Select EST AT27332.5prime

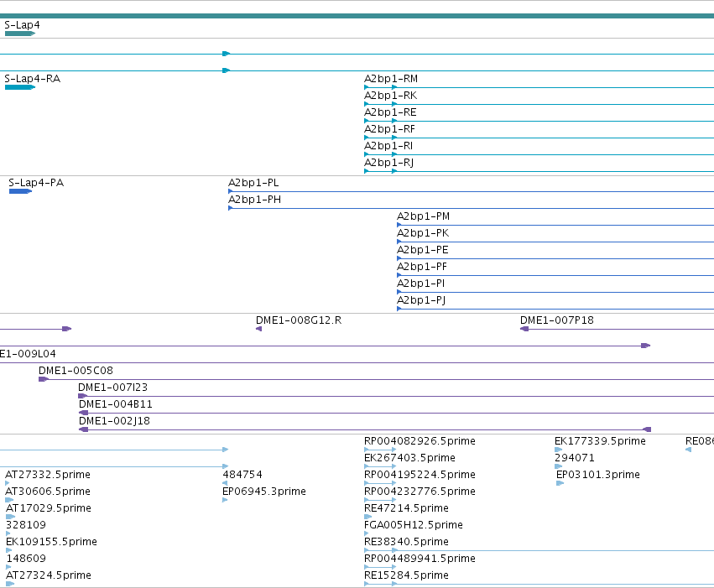click(x=48, y=475)
